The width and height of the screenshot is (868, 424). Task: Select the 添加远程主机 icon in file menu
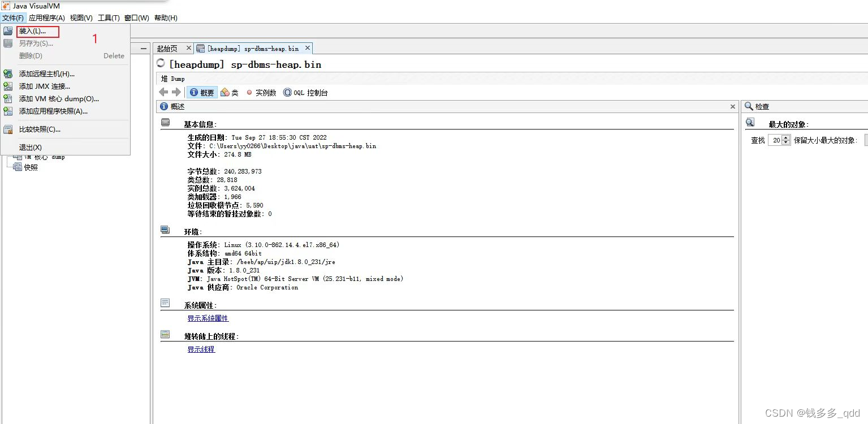(x=8, y=73)
